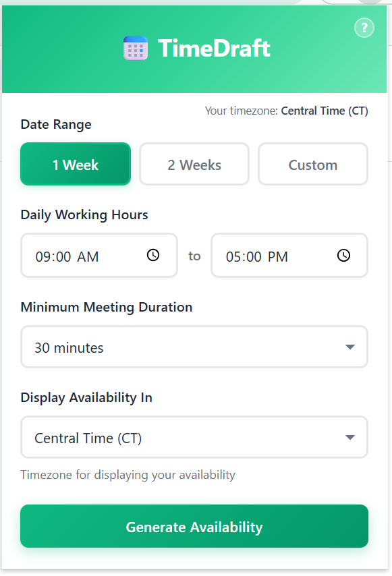Click the dropdown arrow on timezone selector
This screenshot has height=576, width=392.
click(x=350, y=437)
